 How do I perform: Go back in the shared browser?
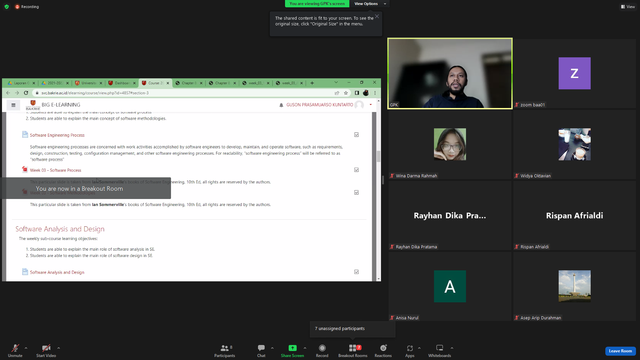pos(8,93)
